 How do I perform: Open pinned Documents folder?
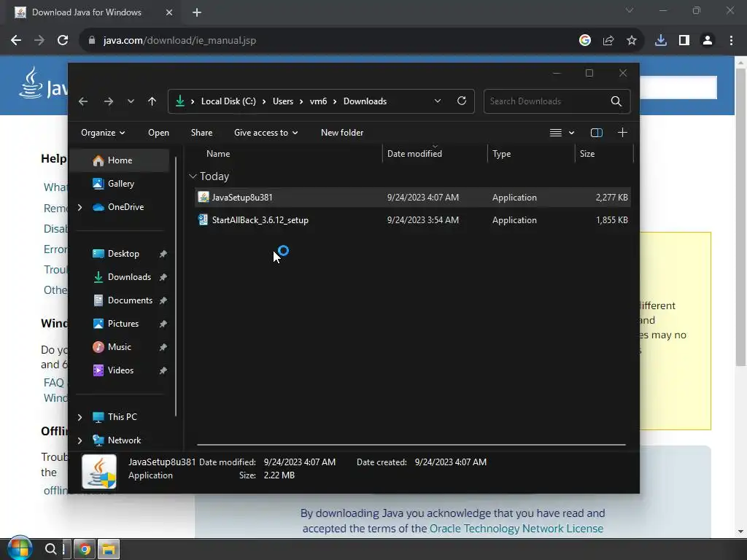coord(130,300)
